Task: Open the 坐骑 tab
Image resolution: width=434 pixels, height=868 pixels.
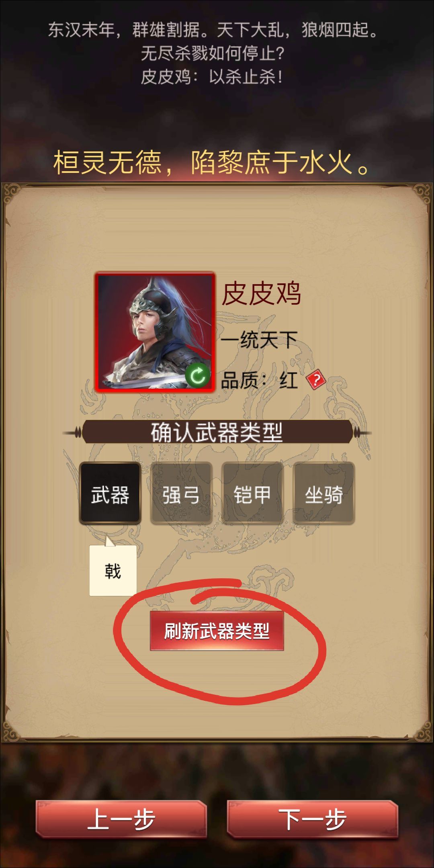Action: coord(323,493)
